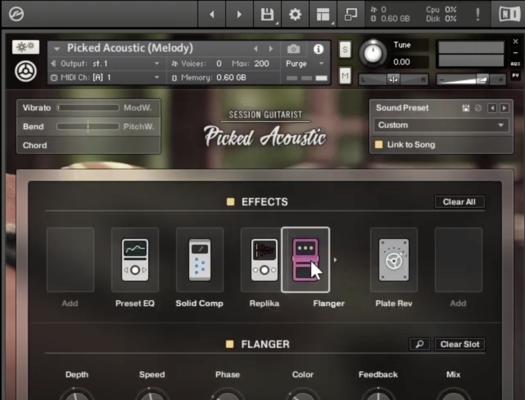Click the Flanger Color knob
525x400 pixels.
303,394
